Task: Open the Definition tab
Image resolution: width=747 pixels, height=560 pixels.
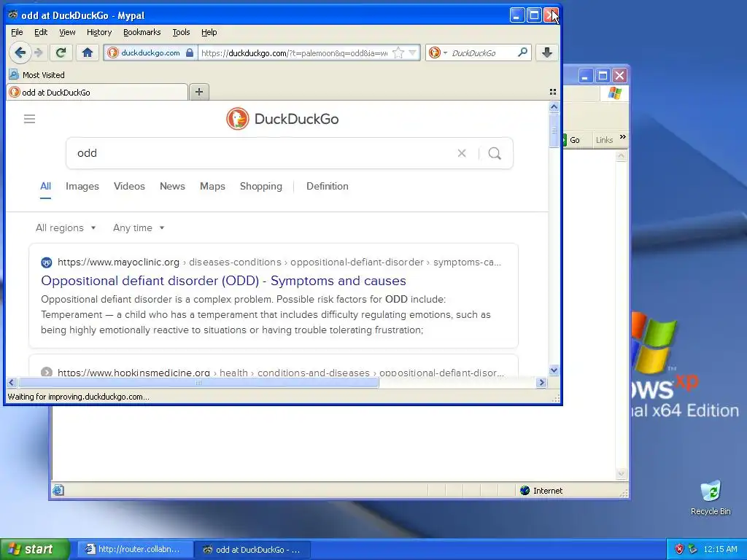Action: click(x=328, y=186)
